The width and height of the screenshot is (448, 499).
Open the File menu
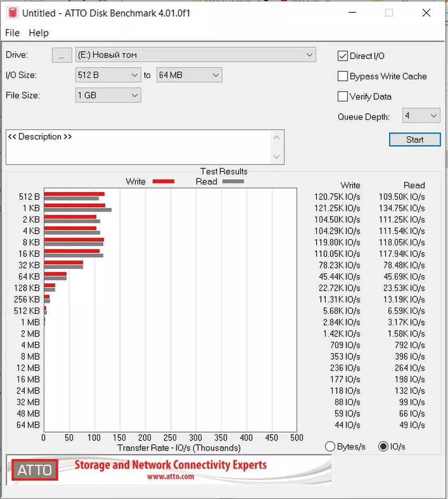pos(12,33)
